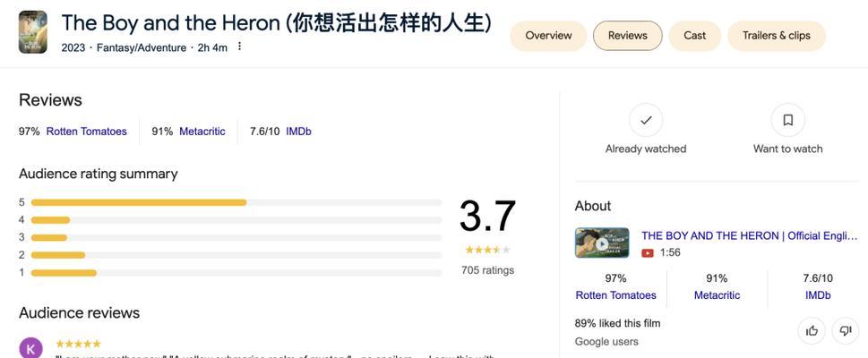Click the 2-star rating bar
Viewport: 868px width, 358px height.
(x=236, y=255)
